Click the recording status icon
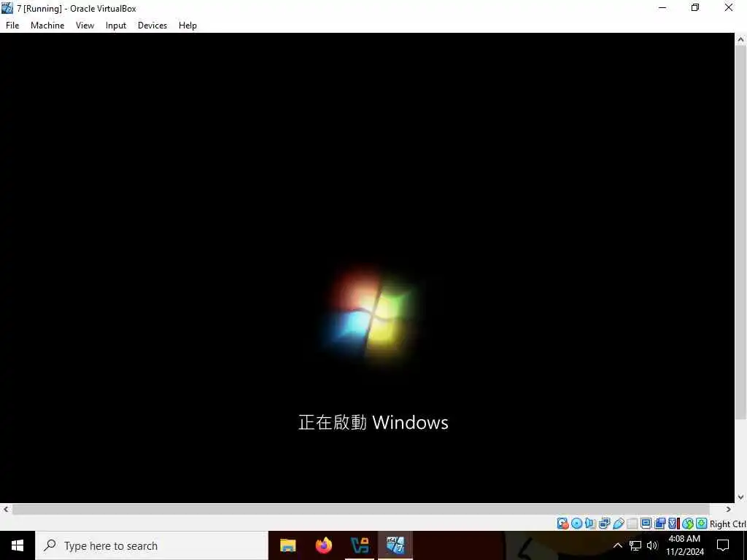747x560 pixels. 660,524
